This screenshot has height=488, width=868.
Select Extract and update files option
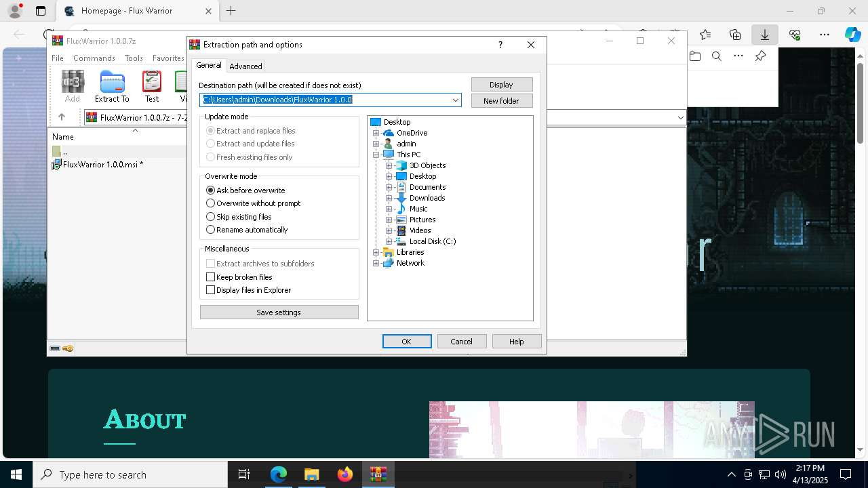click(250, 144)
